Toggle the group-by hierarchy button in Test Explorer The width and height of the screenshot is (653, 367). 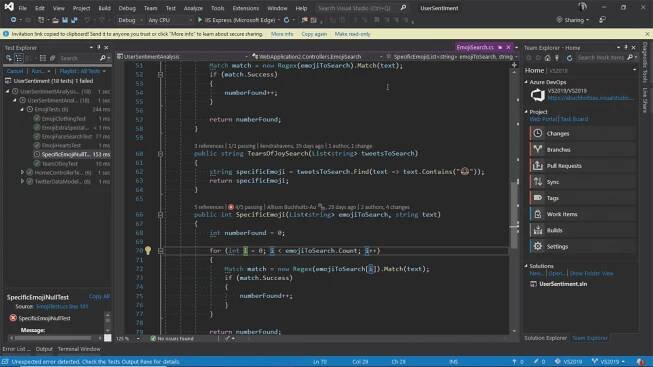click(19, 58)
